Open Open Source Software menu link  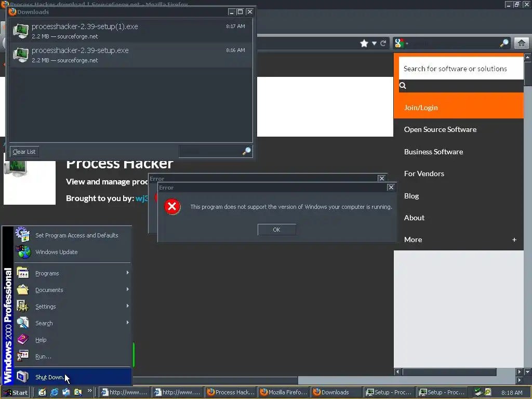440,129
